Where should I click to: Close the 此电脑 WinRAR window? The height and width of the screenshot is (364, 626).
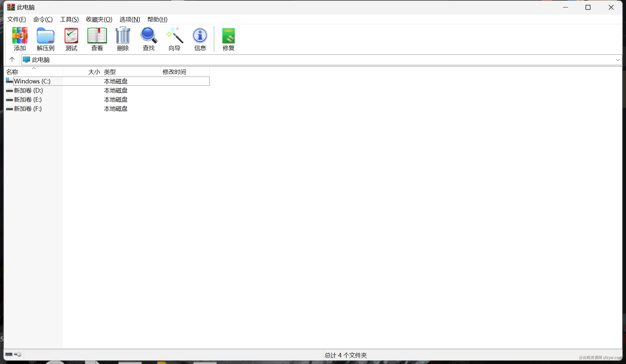click(611, 7)
